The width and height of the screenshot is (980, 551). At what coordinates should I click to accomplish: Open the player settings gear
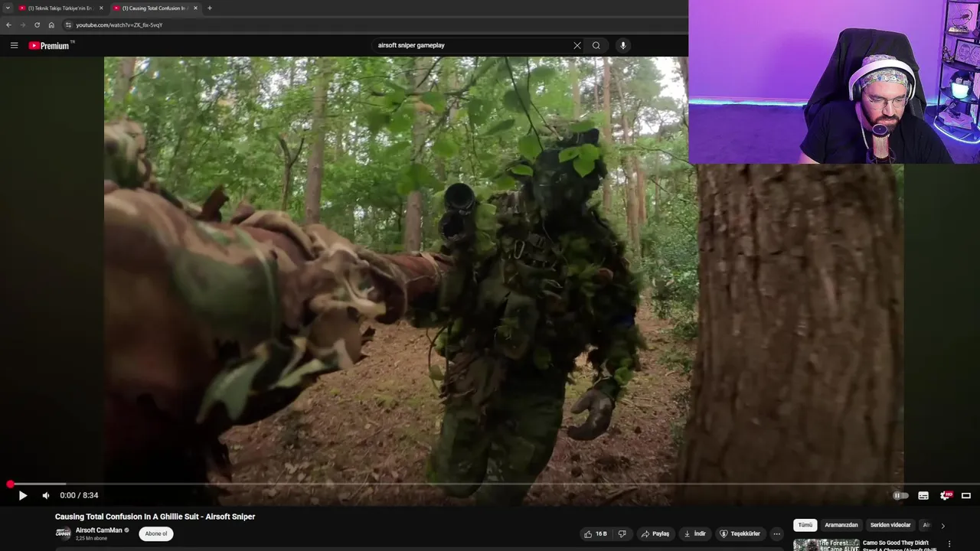coord(946,496)
